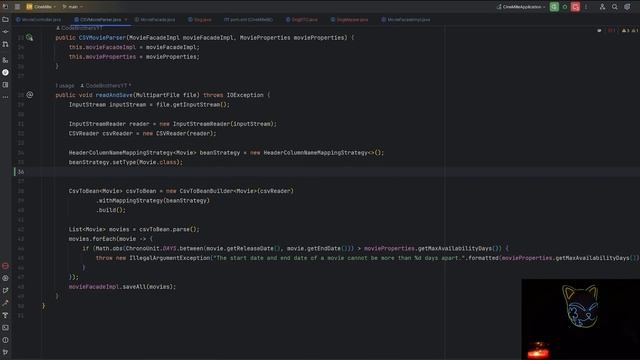640x360 pixels.
Task: Switch to MovieFacadeImpl.java tab
Action: click(406, 20)
